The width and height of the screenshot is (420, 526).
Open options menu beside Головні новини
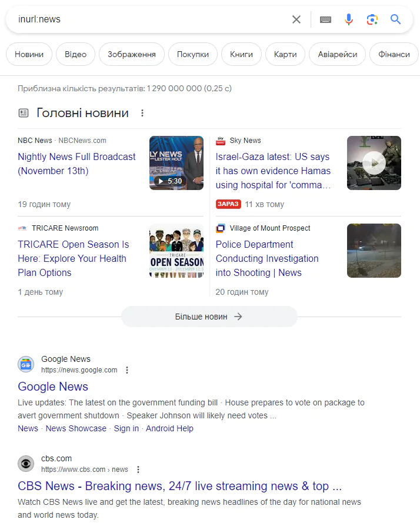click(x=142, y=113)
